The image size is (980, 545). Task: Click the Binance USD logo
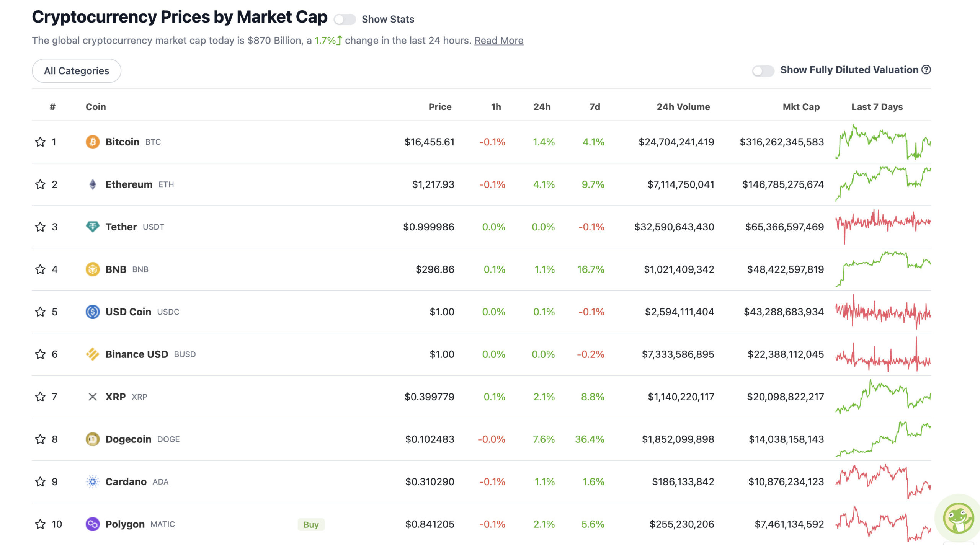coord(93,354)
